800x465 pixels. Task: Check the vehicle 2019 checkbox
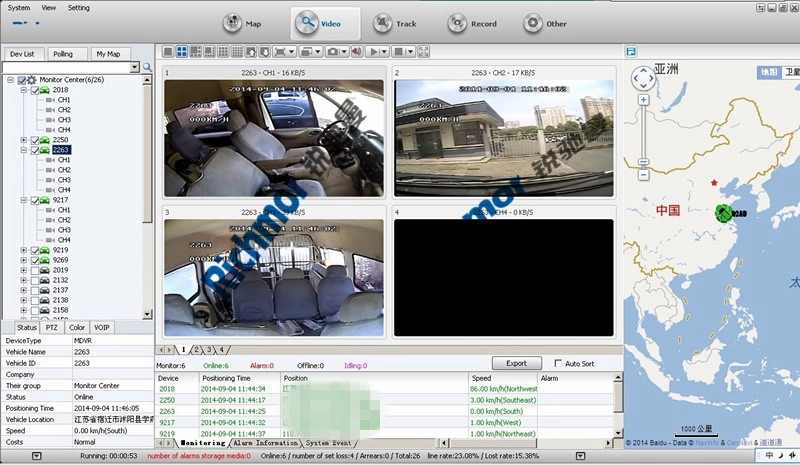point(35,271)
